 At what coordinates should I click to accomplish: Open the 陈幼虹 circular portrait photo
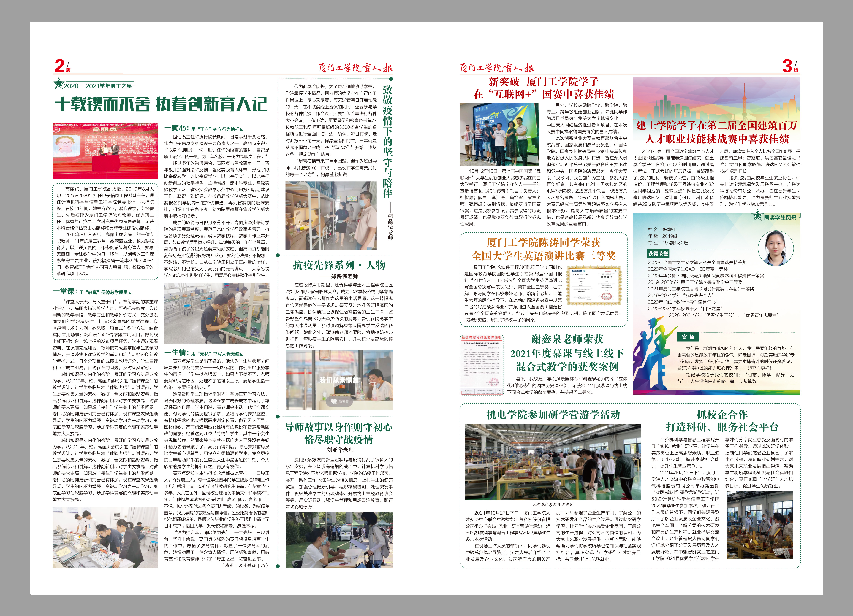(x=776, y=248)
